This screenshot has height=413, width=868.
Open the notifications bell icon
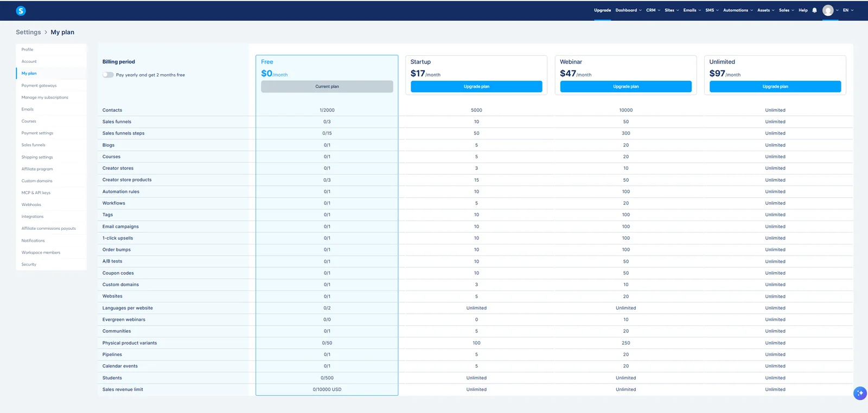(814, 10)
